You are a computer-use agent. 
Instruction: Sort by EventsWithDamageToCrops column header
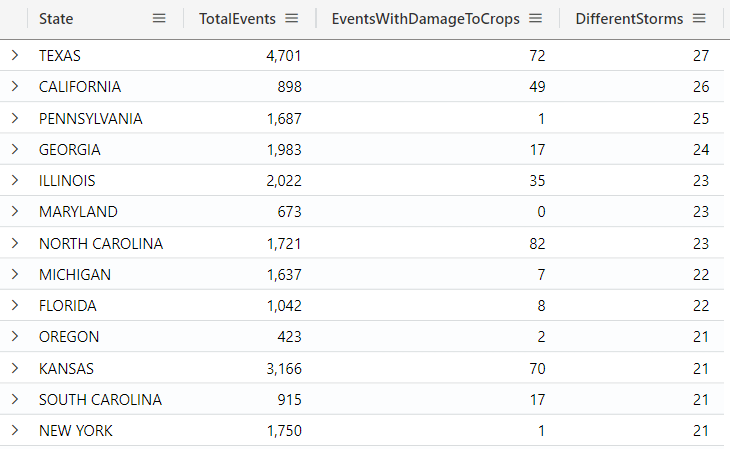[x=426, y=19]
